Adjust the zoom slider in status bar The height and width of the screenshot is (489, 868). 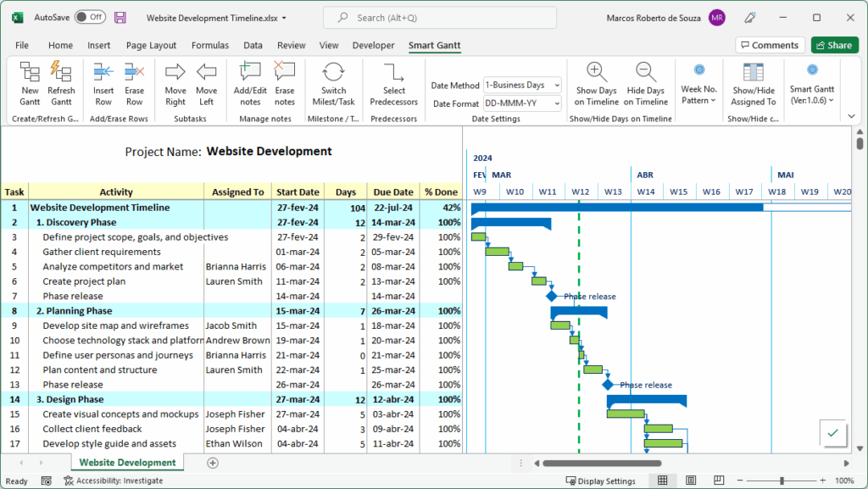tap(782, 481)
